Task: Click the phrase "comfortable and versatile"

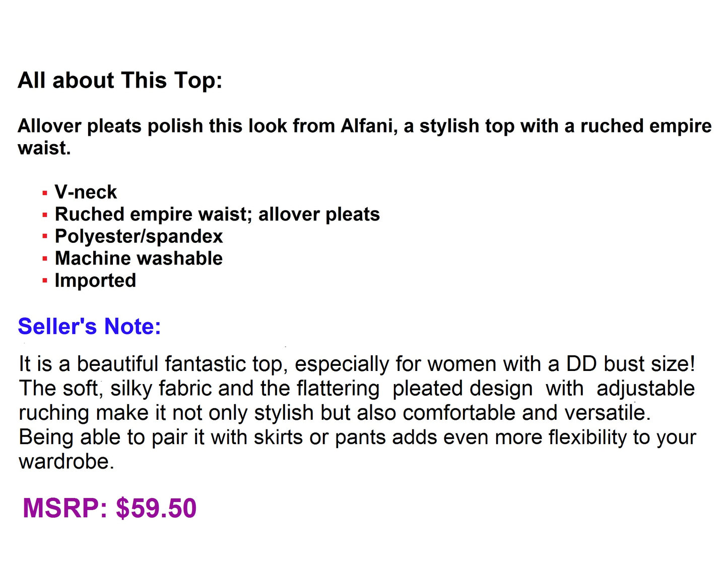Action: coord(526,413)
